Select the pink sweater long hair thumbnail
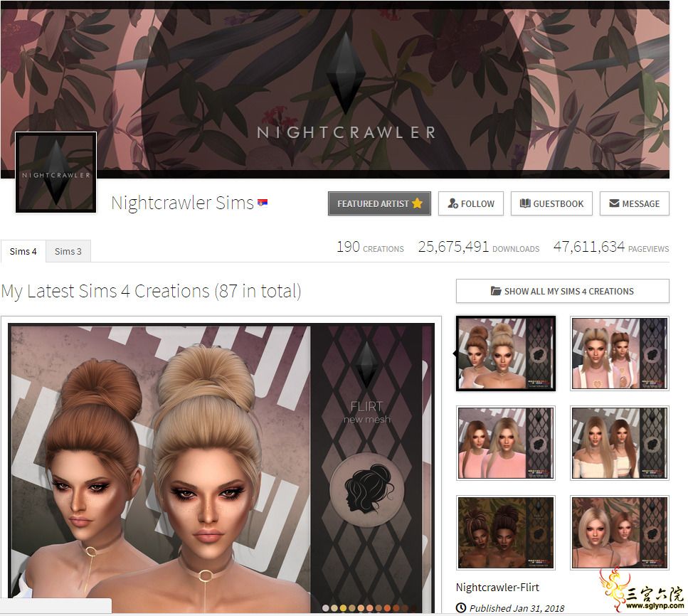The image size is (688, 616). point(506,443)
